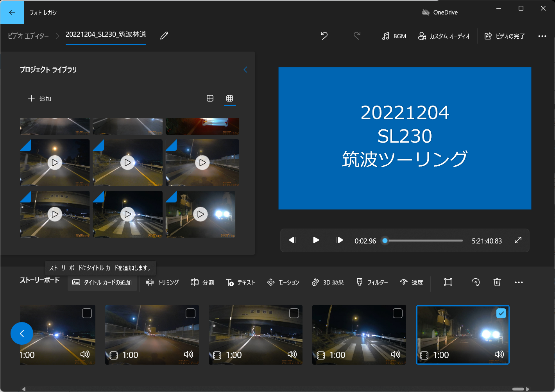Open the top-right See more menu

click(542, 36)
